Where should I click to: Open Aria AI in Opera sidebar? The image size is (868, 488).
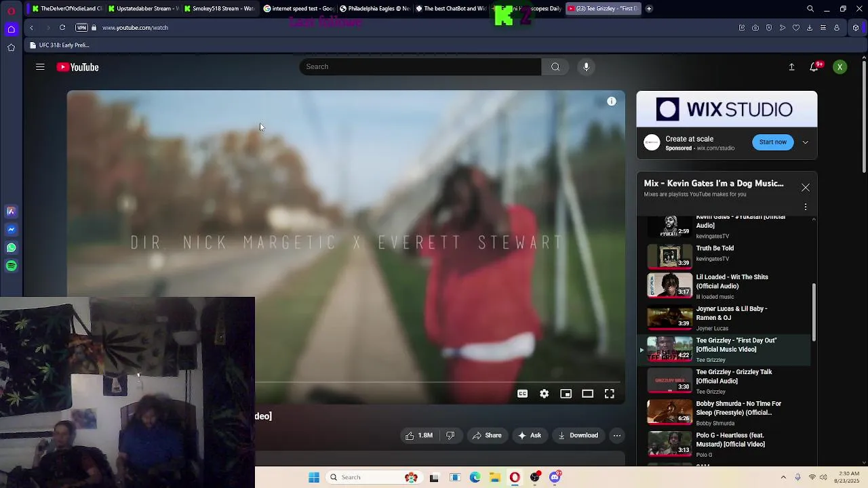pos(11,211)
